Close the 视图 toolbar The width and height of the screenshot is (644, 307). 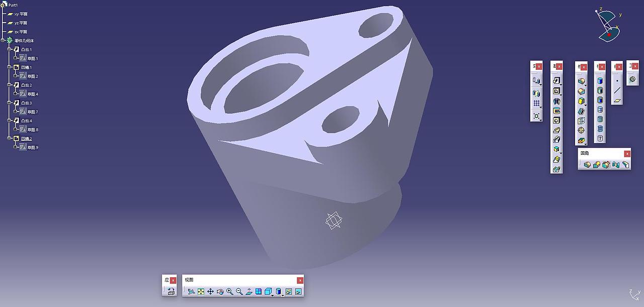tap(300, 280)
